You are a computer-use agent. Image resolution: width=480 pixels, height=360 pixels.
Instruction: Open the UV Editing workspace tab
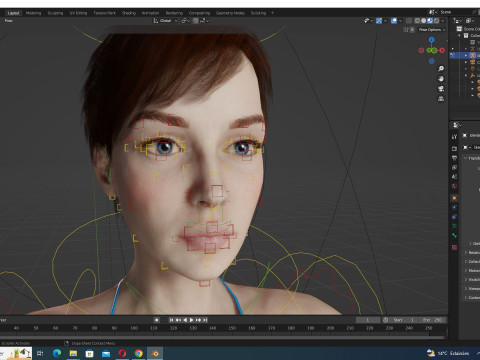(78, 13)
